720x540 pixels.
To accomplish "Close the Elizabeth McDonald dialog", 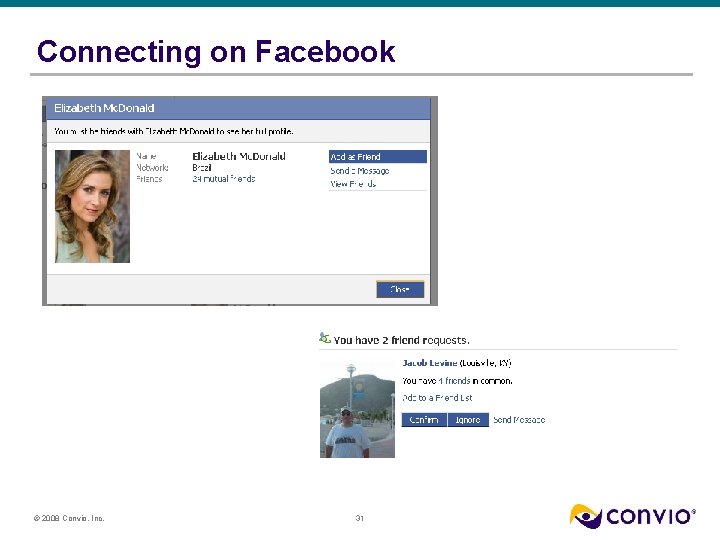I will click(400, 289).
